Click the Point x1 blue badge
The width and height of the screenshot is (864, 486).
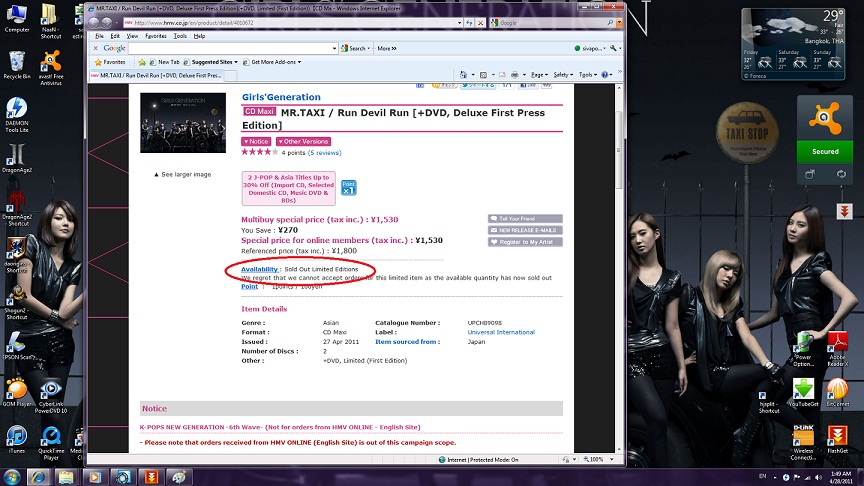click(348, 188)
